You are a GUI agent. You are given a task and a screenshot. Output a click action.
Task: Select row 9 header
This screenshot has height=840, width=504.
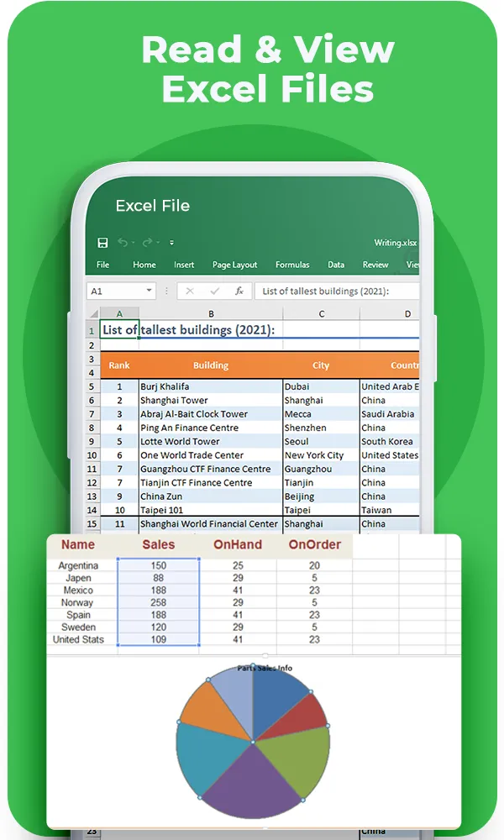pos(92,442)
